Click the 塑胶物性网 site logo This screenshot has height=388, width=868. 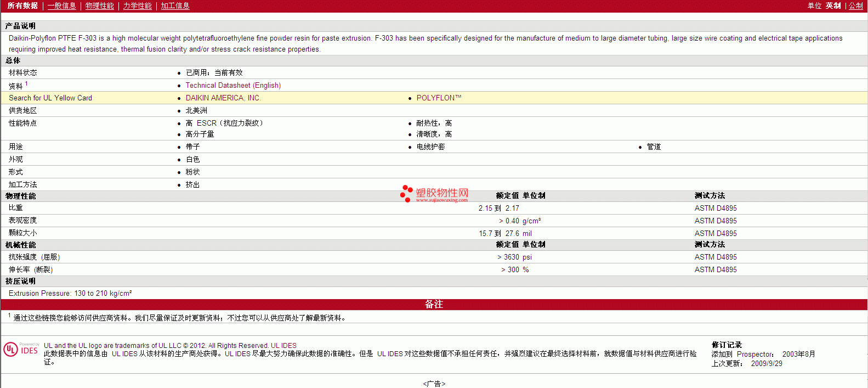434,194
